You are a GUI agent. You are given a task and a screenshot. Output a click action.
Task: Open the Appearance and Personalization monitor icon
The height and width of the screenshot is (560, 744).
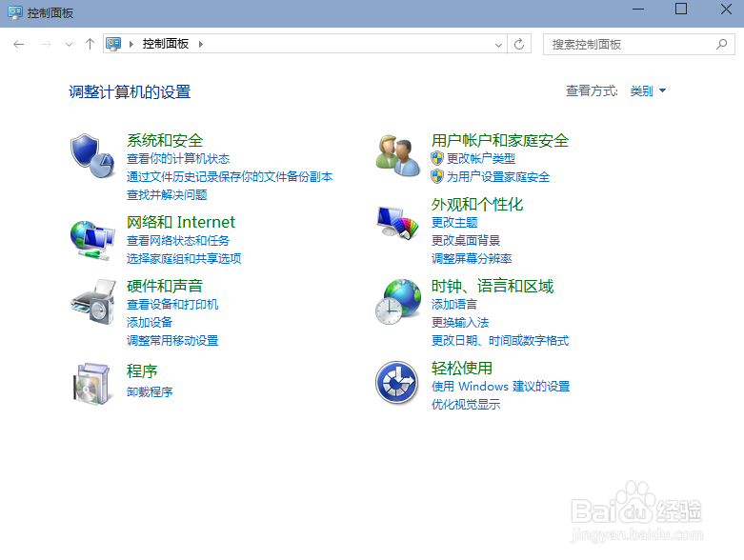coord(397,223)
